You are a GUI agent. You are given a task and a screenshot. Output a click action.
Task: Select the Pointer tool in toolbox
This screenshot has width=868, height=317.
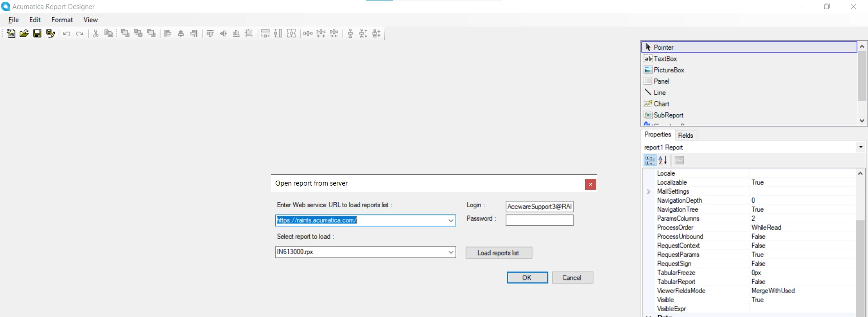tap(749, 47)
